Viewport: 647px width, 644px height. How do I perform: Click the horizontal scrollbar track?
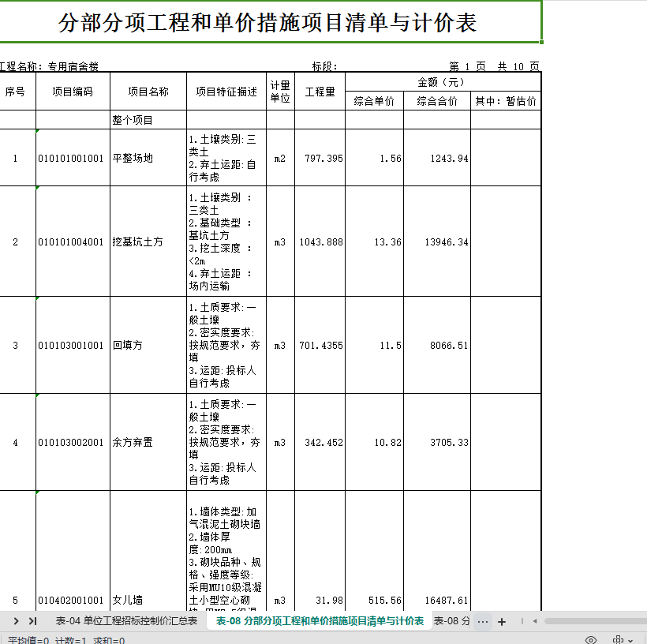click(x=596, y=621)
